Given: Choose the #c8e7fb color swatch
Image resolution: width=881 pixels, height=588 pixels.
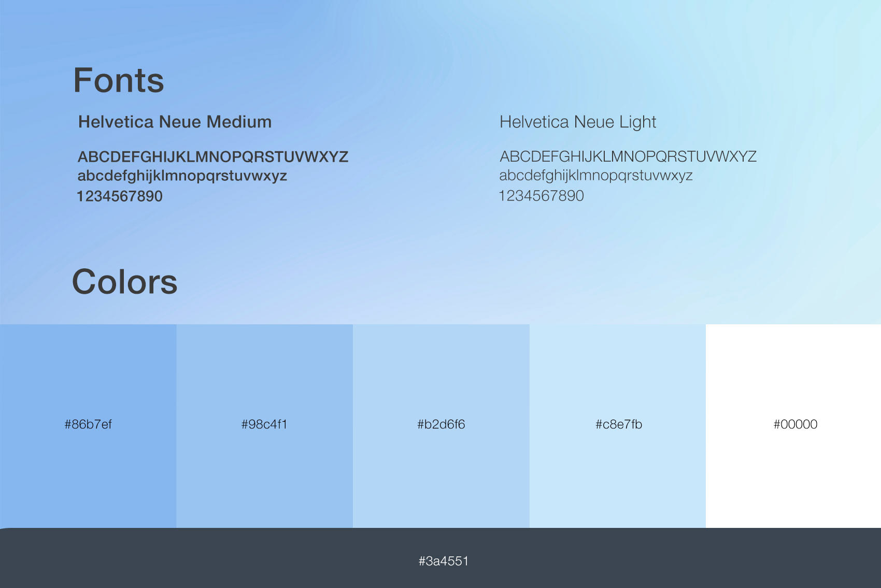Looking at the screenshot, I should (618, 426).
